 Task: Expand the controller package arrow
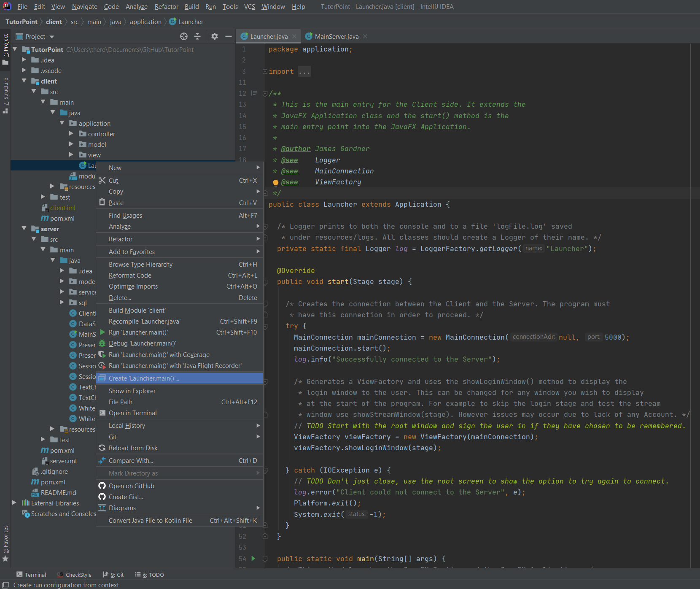[71, 133]
